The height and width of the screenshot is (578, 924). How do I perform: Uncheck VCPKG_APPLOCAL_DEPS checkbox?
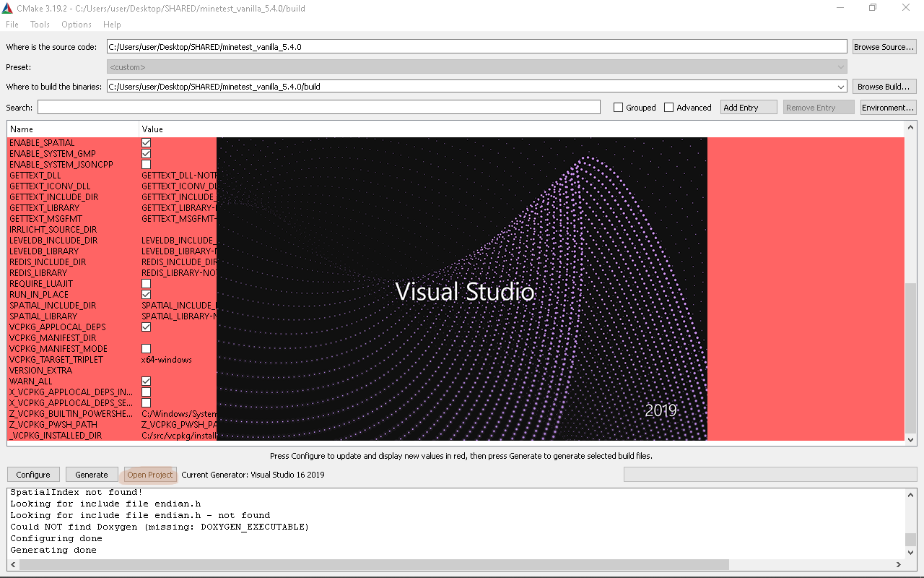pos(146,327)
